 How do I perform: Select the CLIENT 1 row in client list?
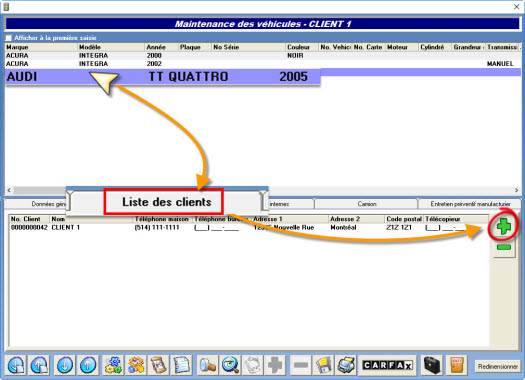click(x=248, y=227)
